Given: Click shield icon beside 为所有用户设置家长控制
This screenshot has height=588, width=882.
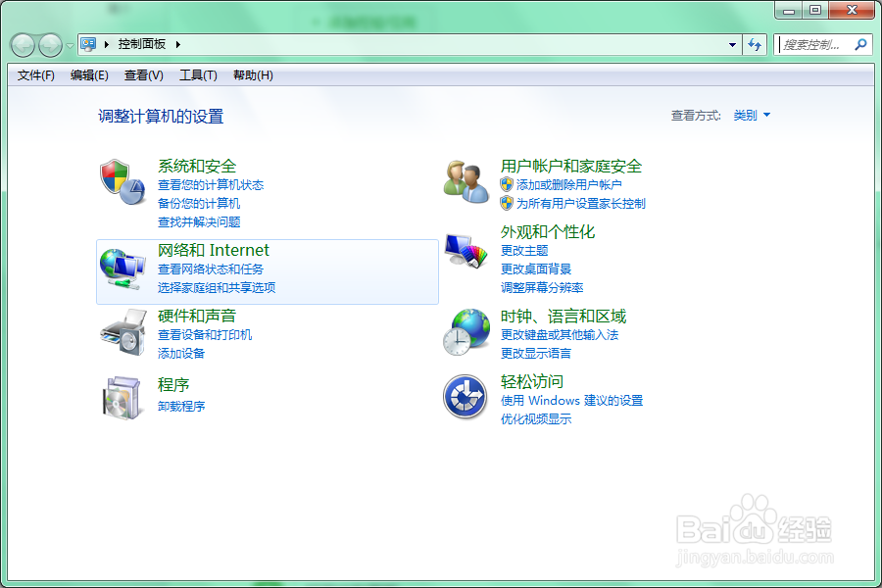Looking at the screenshot, I should point(507,203).
